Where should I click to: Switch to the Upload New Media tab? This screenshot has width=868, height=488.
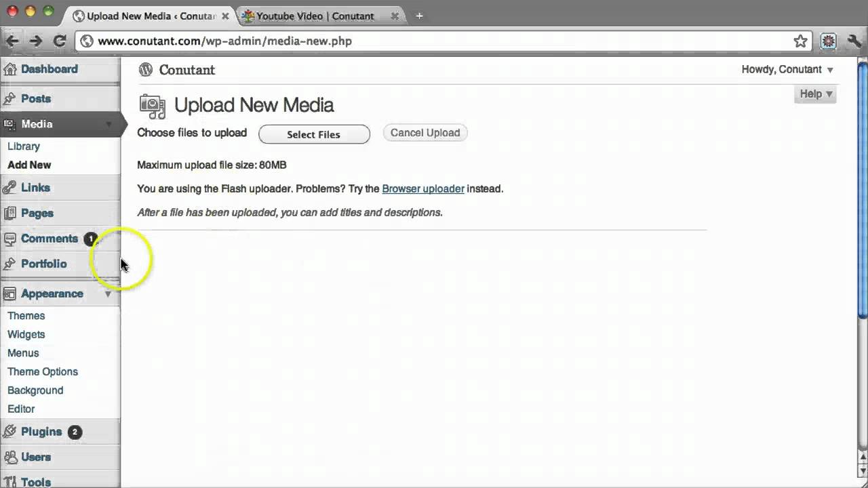(x=151, y=16)
